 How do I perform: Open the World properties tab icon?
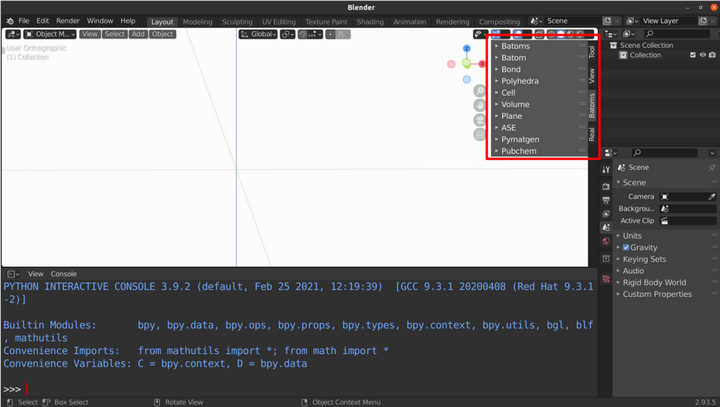tap(606, 242)
